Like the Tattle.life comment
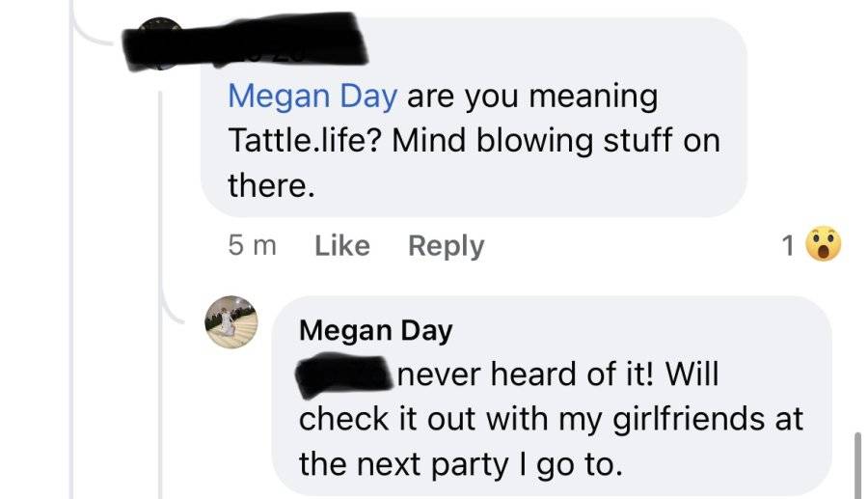868x499 pixels. click(342, 245)
